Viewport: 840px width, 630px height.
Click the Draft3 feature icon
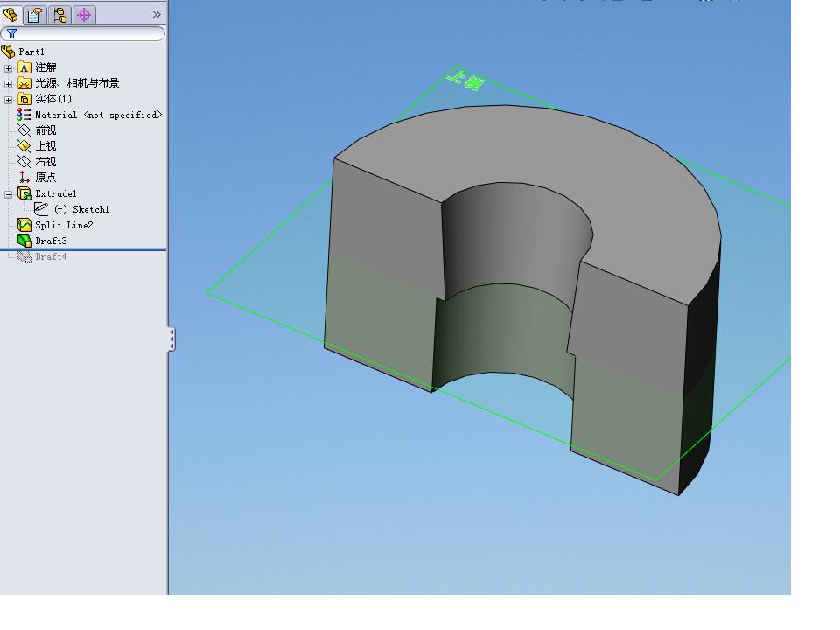24,241
